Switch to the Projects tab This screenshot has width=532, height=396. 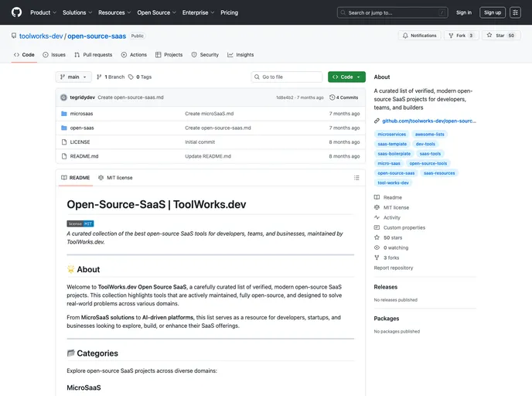coord(169,55)
